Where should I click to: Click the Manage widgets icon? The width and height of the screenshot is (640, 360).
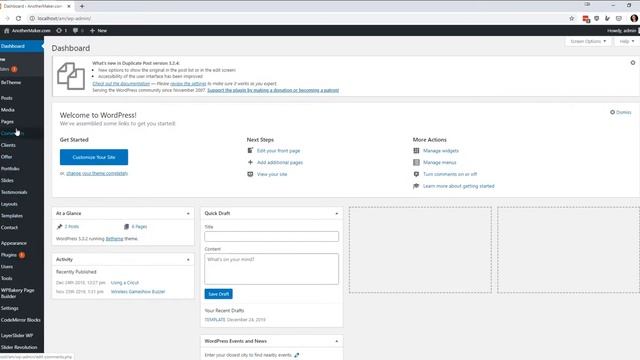416,151
